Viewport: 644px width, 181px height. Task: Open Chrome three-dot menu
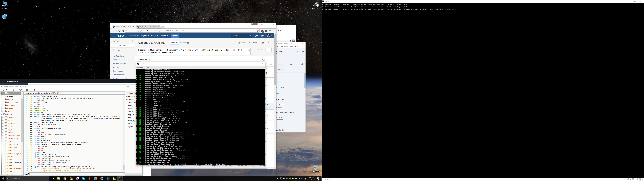(274, 31)
